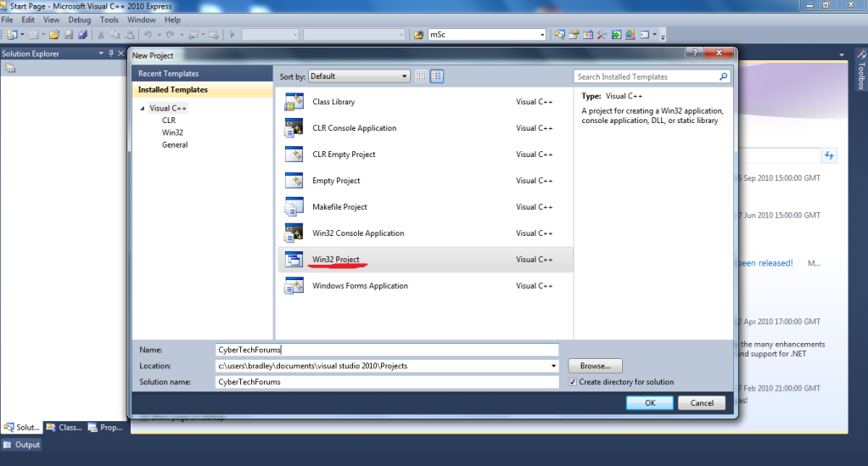Click the Solution name text field
The height and width of the screenshot is (466, 868).
pos(387,382)
